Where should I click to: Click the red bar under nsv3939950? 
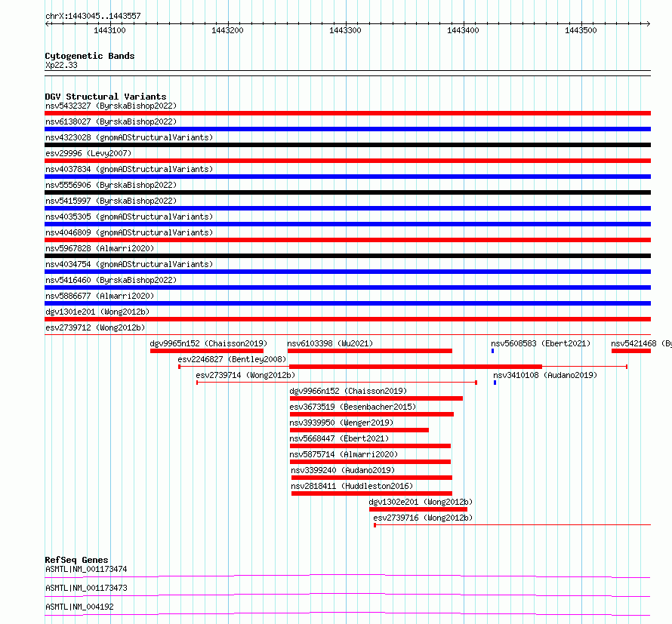point(359,430)
